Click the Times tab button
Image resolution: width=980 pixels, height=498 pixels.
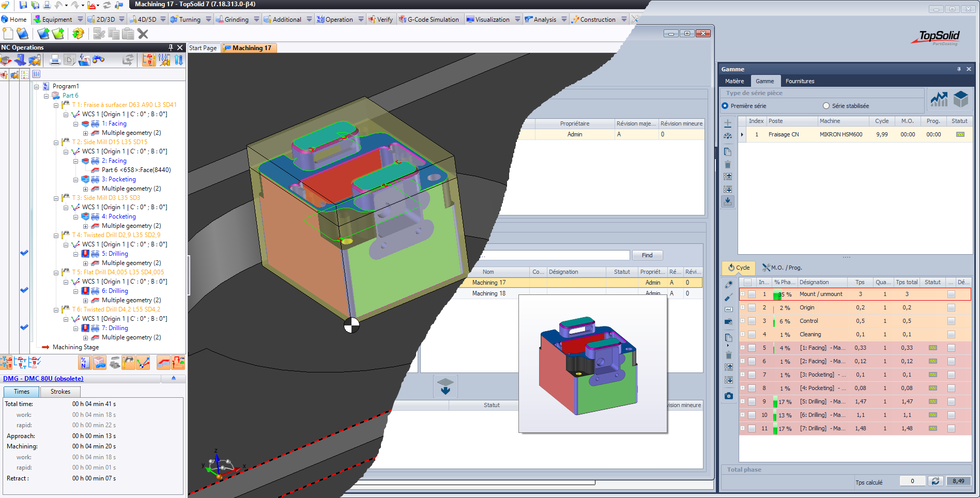(x=22, y=392)
